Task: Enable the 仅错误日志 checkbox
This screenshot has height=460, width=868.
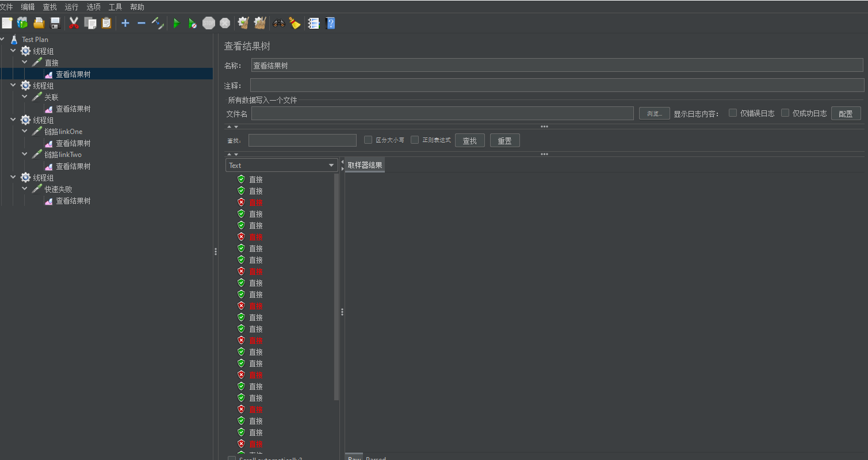Action: (x=733, y=113)
